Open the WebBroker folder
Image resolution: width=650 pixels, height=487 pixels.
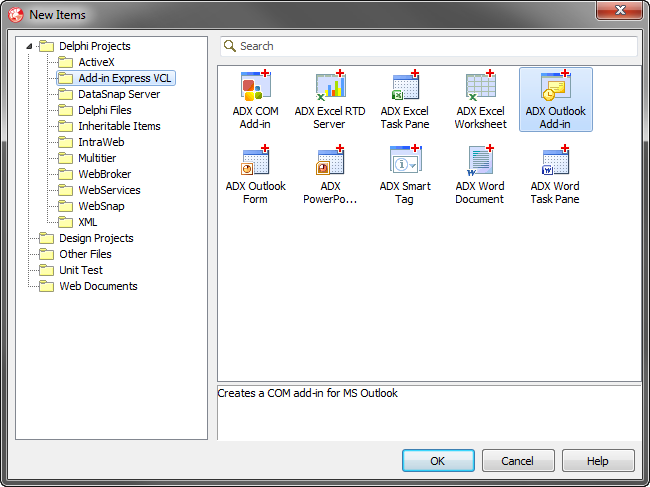click(x=95, y=174)
